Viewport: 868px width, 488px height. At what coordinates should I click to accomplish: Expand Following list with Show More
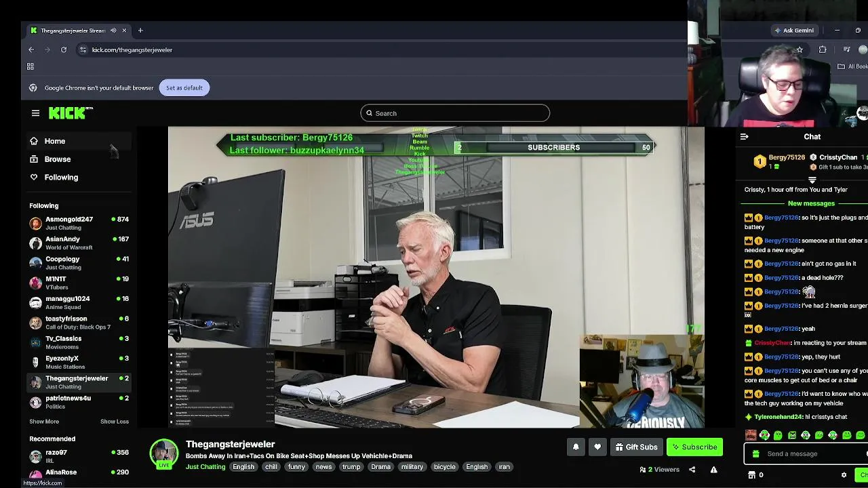44,422
